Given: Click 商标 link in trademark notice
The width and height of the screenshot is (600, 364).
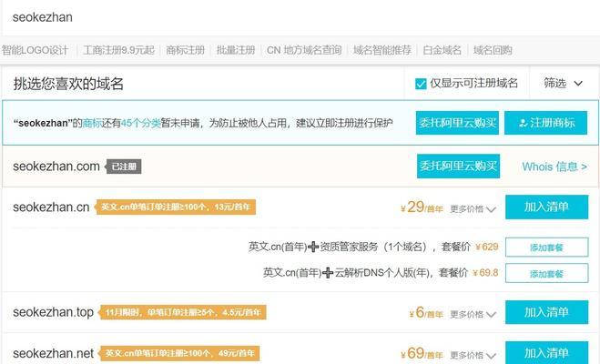Looking at the screenshot, I should pos(92,123).
